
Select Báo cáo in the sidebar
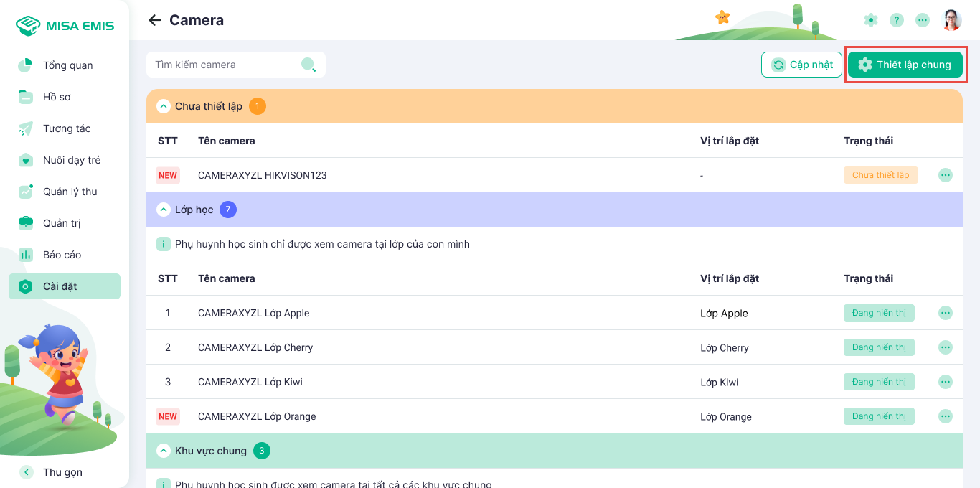click(62, 255)
